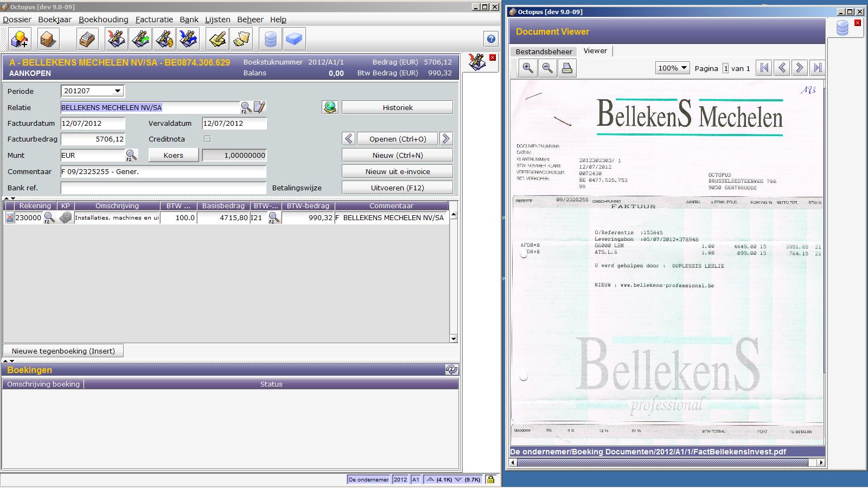The width and height of the screenshot is (868, 488).
Task: Go to previous booking with left arrow
Action: point(349,139)
